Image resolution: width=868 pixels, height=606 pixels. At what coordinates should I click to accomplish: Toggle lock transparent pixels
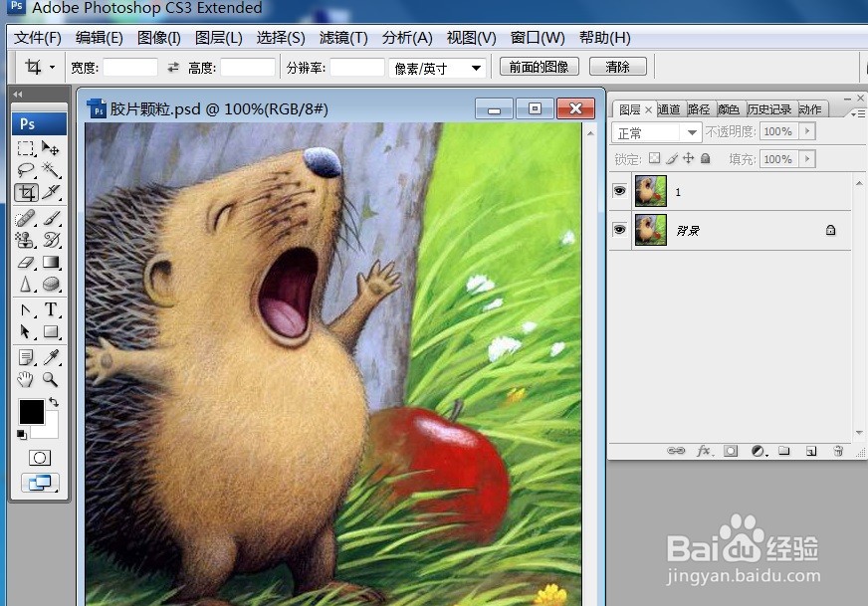click(654, 159)
